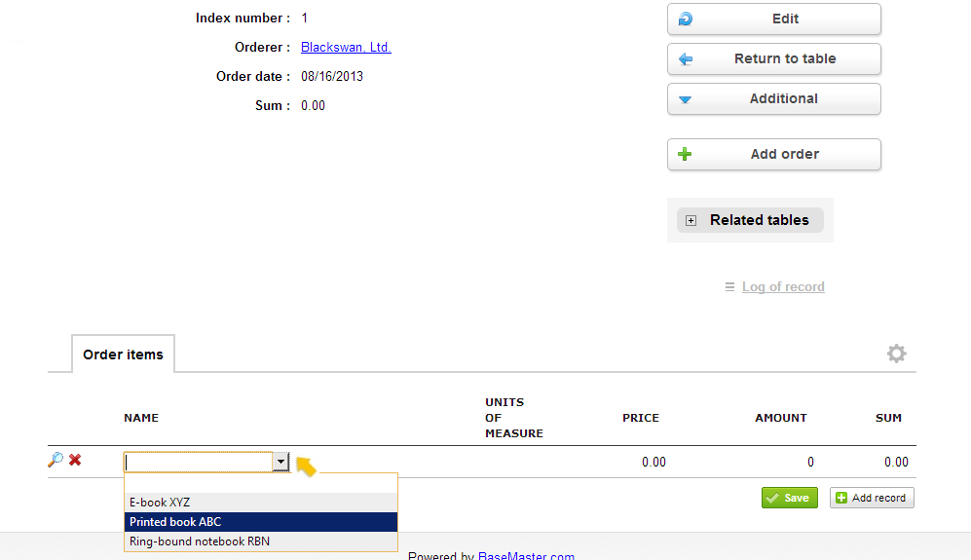Screen dimensions: 971x560
Task: Click the PRICE column header
Action: point(640,418)
